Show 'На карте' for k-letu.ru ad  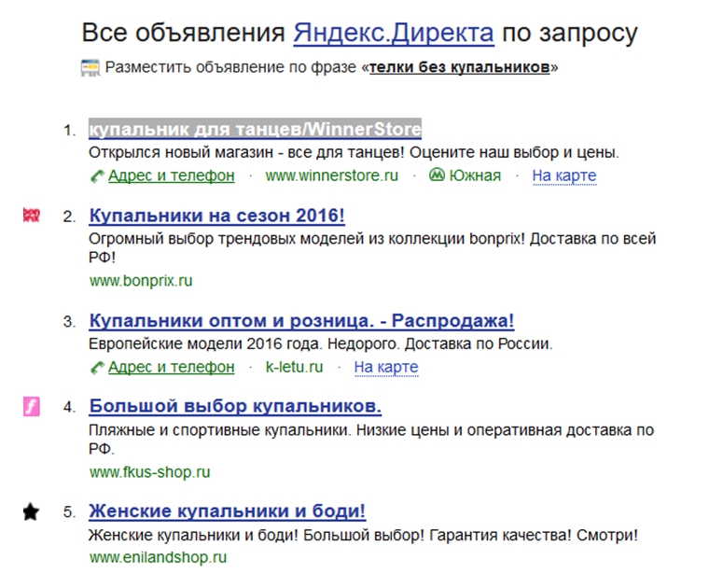coord(385,368)
